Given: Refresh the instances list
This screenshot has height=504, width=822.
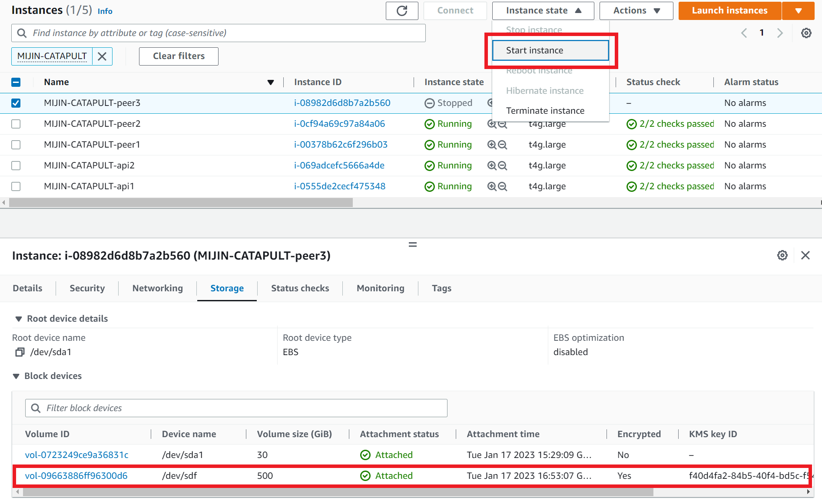Looking at the screenshot, I should [402, 11].
